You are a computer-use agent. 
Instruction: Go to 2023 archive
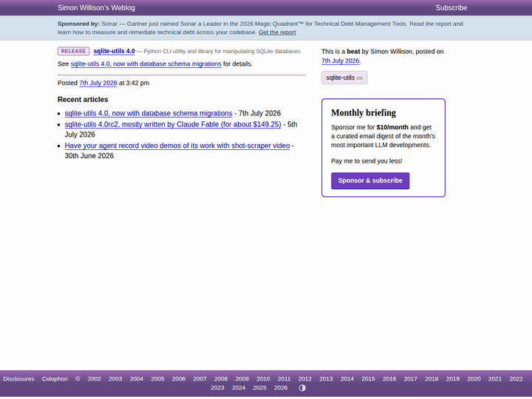[217, 388]
